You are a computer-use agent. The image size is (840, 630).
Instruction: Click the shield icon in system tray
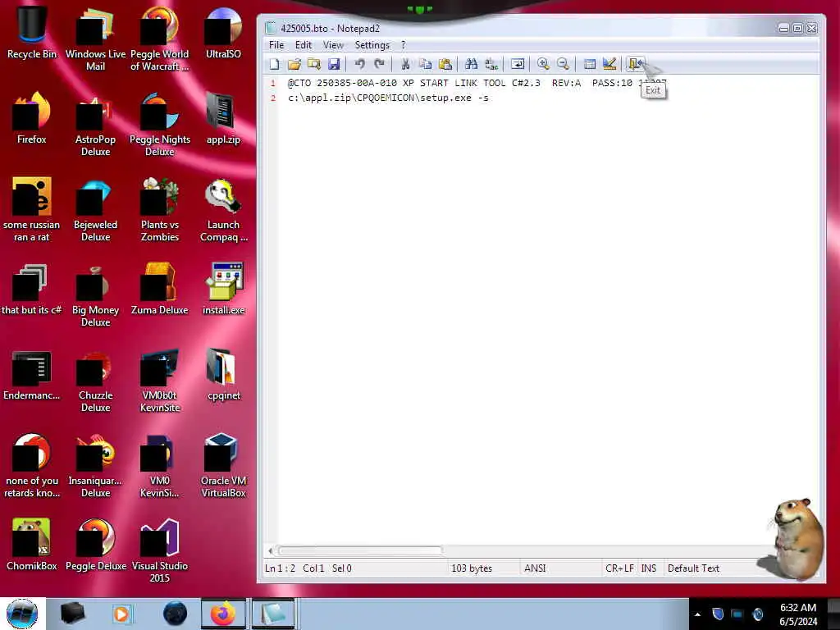[x=718, y=614]
